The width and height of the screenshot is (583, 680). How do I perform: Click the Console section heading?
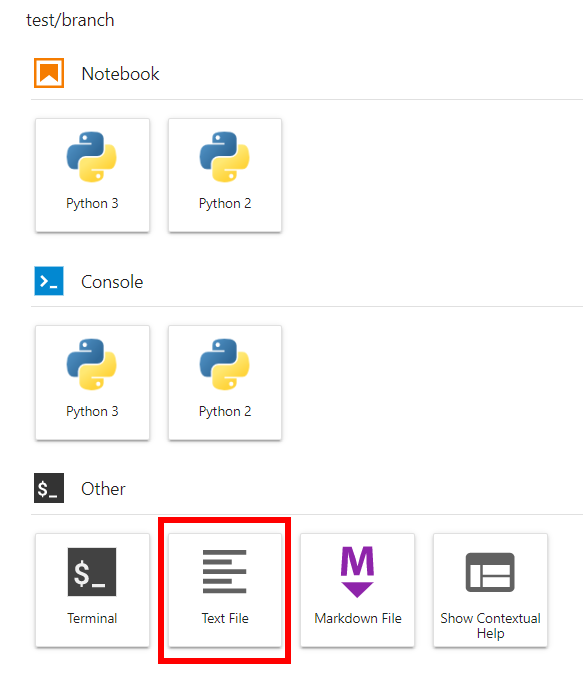point(112,282)
